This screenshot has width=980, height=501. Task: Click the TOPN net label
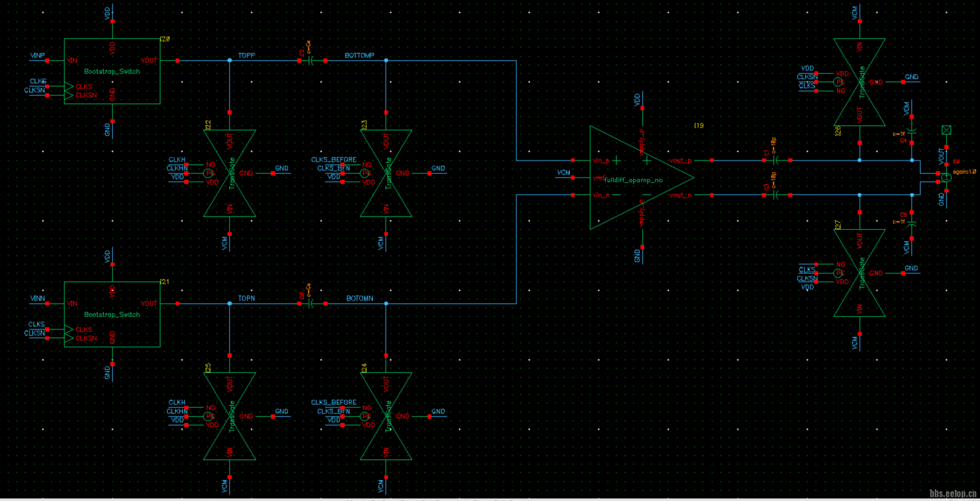click(x=246, y=299)
